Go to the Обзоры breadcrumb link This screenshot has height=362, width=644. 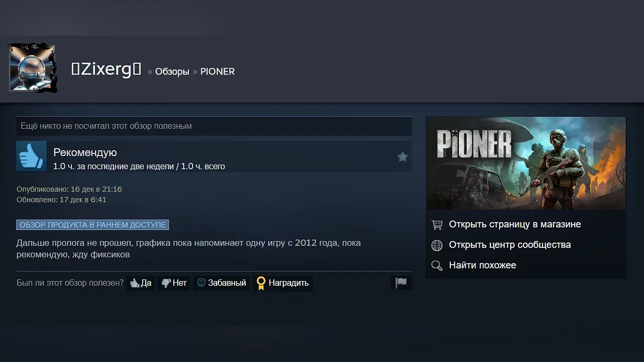coord(172,71)
